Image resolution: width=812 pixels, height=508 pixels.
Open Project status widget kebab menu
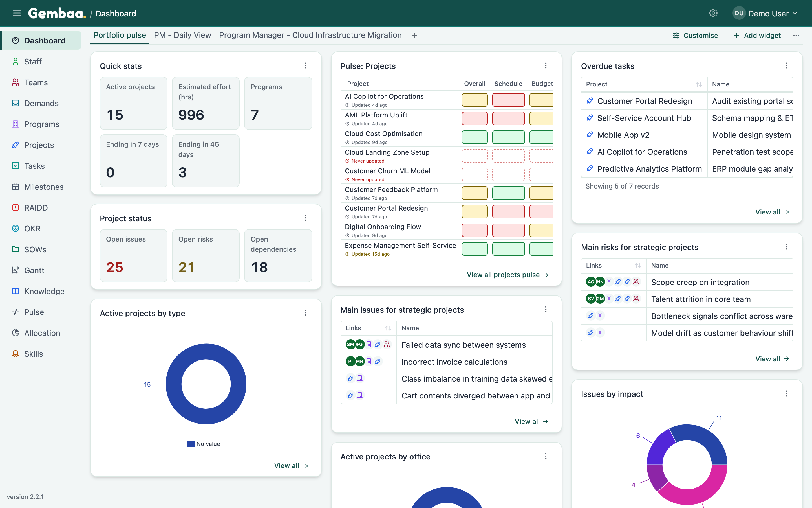[305, 218]
